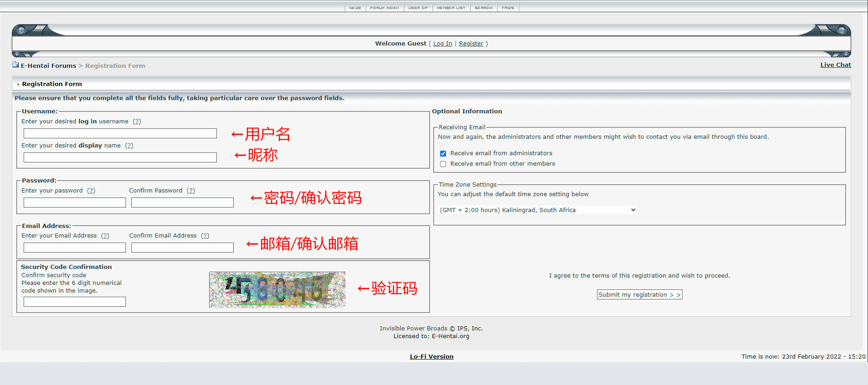Click help (?) next to display name
This screenshot has width=868, height=385.
(129, 146)
